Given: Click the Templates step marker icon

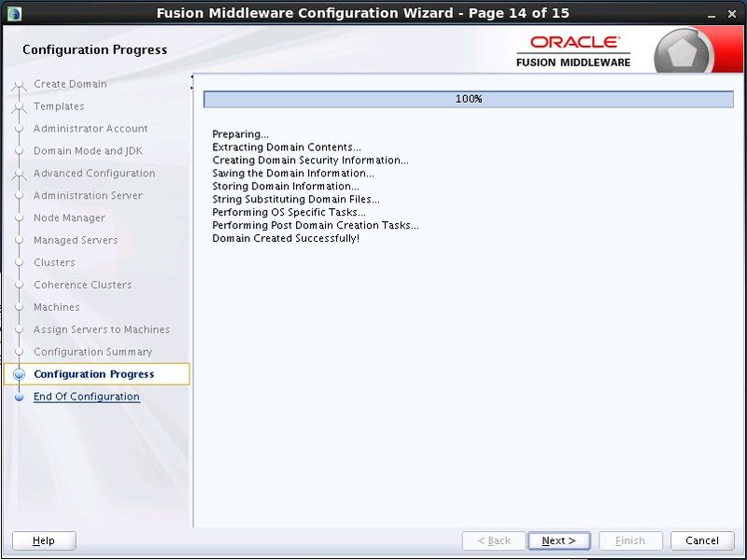Looking at the screenshot, I should pyautogui.click(x=19, y=107).
